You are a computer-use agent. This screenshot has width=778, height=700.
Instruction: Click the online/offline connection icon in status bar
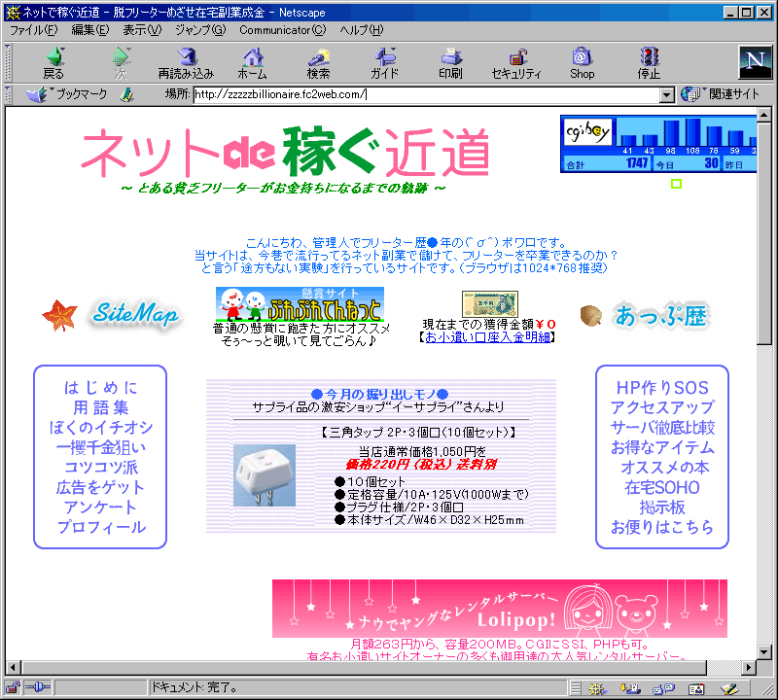click(x=38, y=687)
